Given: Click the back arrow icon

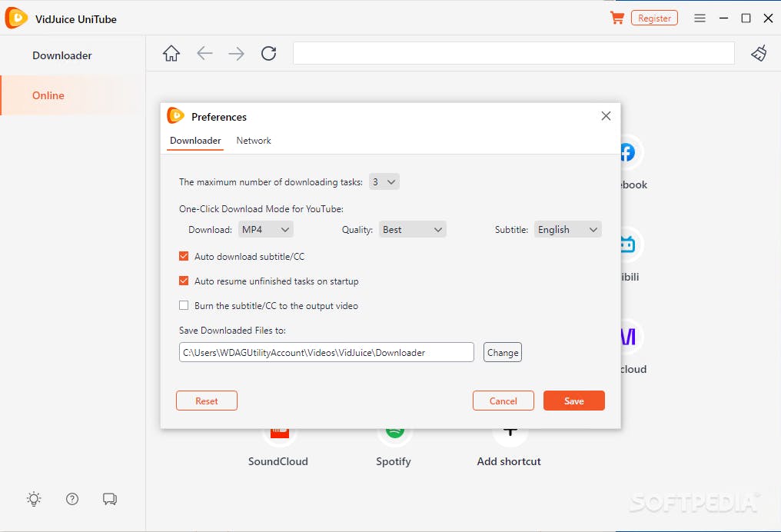Looking at the screenshot, I should 204,53.
